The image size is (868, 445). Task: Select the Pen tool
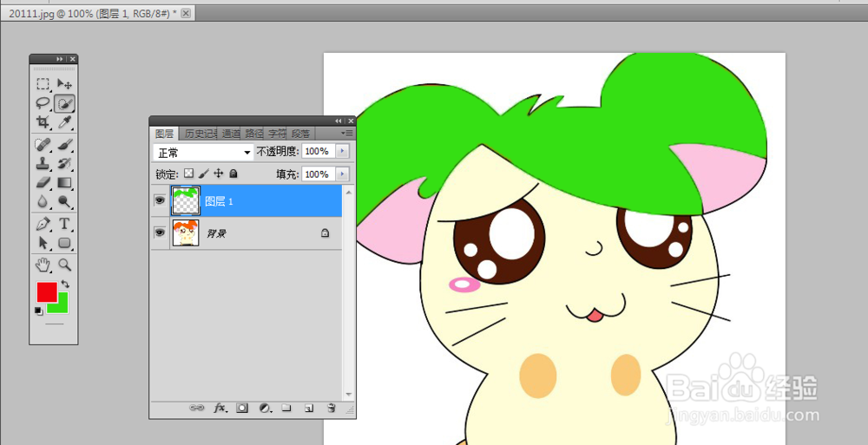[43, 224]
